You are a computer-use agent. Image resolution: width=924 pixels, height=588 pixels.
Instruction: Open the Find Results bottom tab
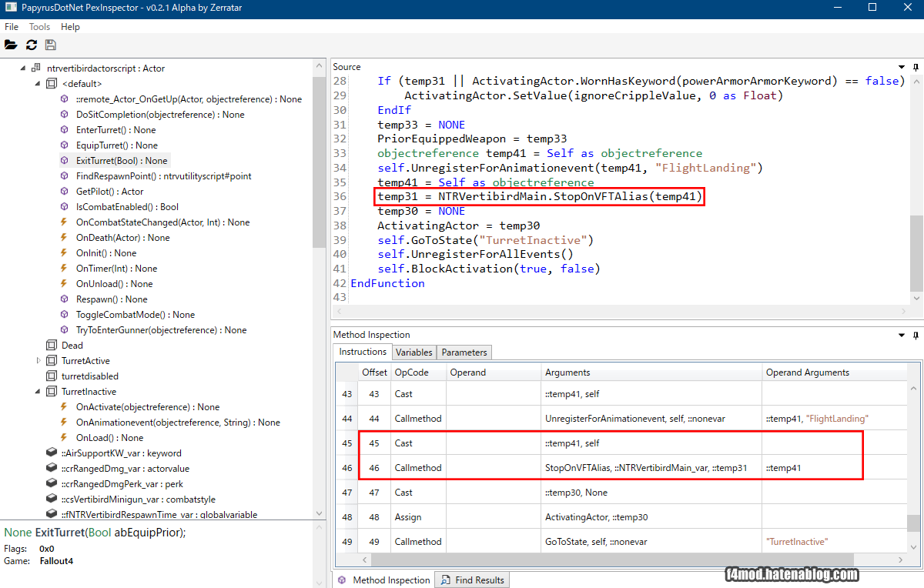tap(471, 580)
